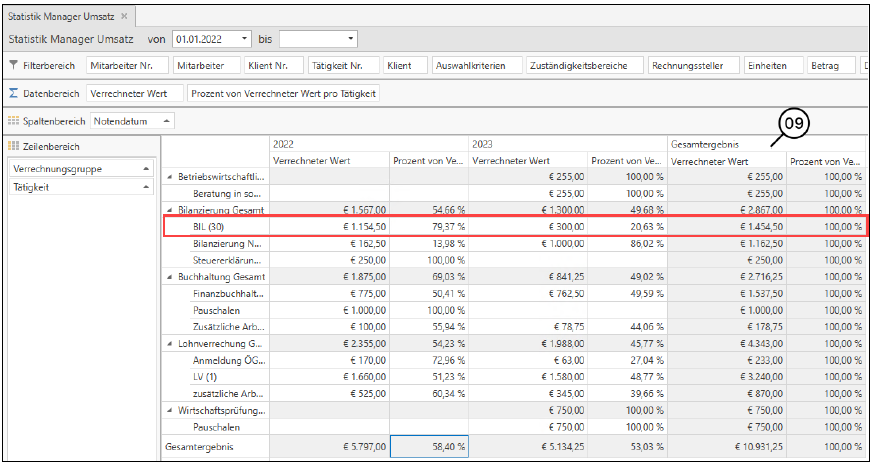The width and height of the screenshot is (873, 463).
Task: Toggle sort arrow on Verrechnungsgruppe field
Action: [146, 169]
